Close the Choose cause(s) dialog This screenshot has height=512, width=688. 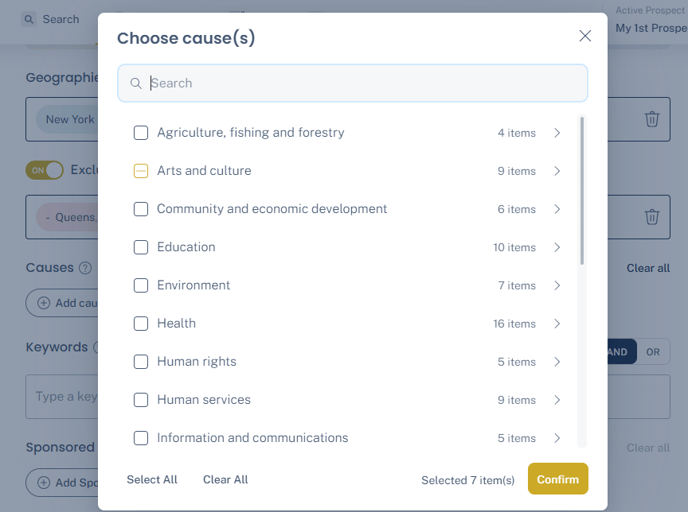(x=585, y=36)
